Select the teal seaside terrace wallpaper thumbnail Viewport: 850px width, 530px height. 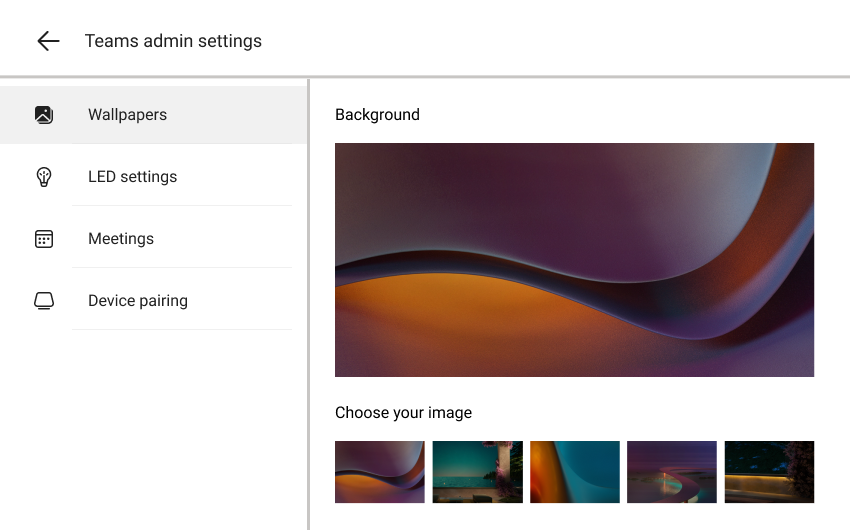coord(477,472)
